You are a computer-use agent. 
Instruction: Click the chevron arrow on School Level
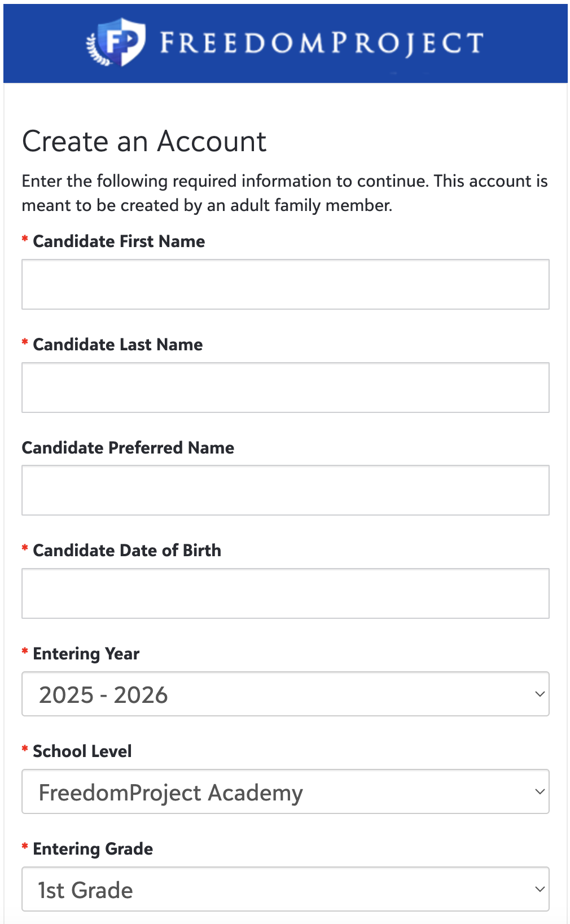[540, 791]
